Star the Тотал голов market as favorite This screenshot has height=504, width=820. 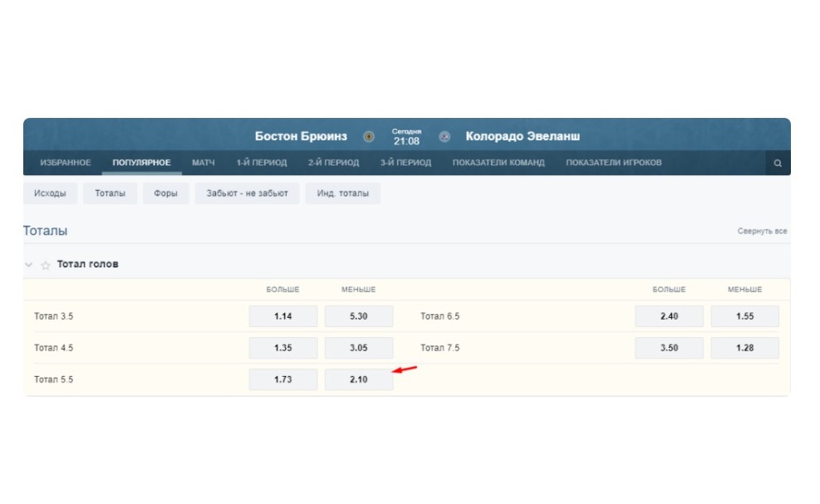coord(46,265)
